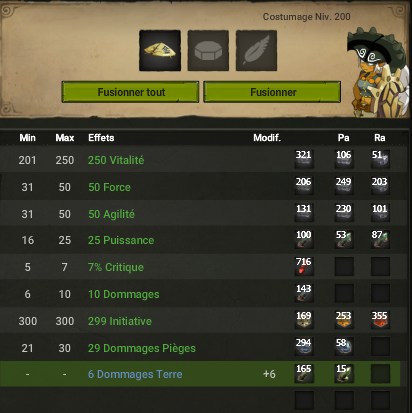Use the 15 Pa Dommages Terre rune
Image resolution: width=412 pixels, height=413 pixels.
click(x=344, y=373)
